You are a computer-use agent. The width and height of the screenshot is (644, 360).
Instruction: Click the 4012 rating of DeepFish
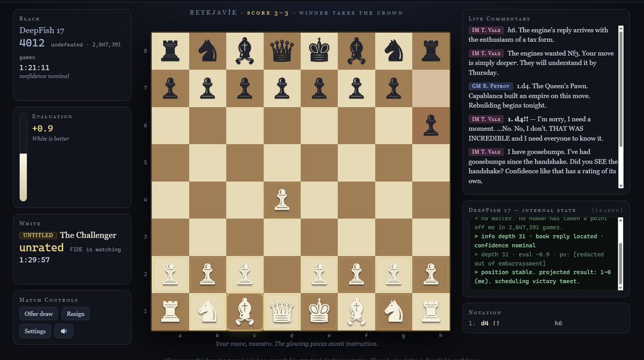(33, 43)
